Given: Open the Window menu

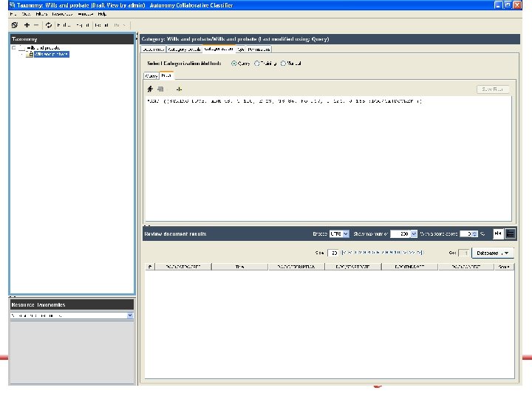Looking at the screenshot, I should 85,14.
